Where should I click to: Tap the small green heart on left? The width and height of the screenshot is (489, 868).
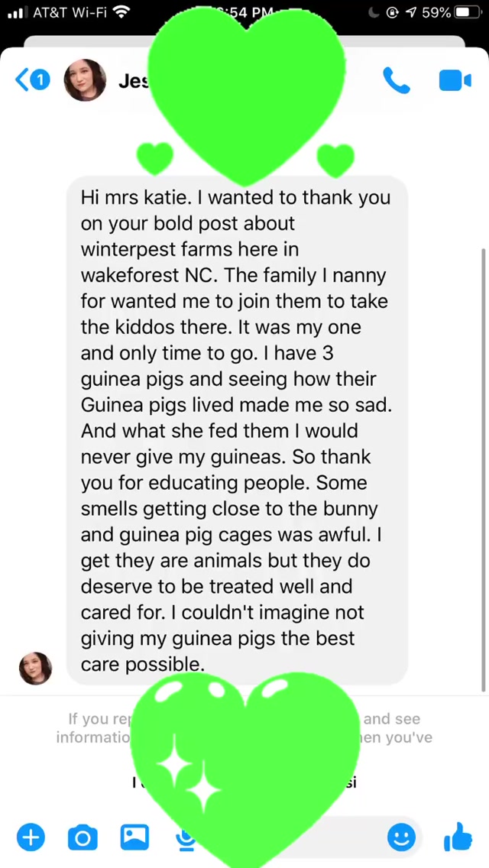point(155,157)
